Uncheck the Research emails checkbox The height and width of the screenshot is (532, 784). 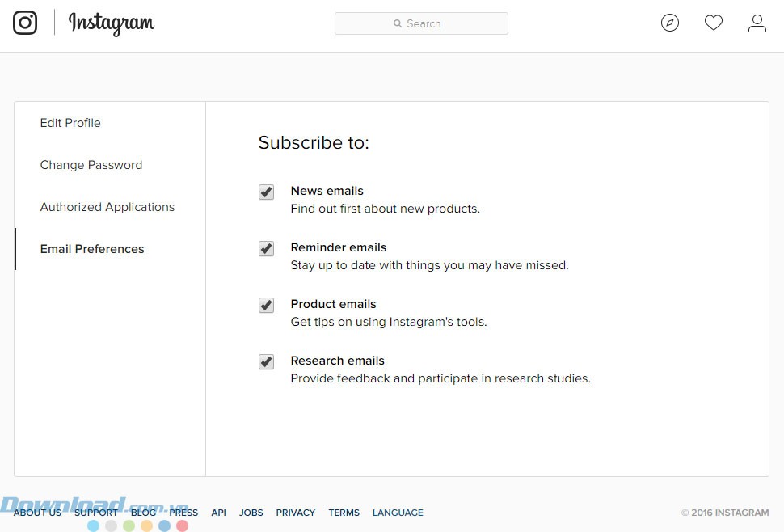[266, 361]
